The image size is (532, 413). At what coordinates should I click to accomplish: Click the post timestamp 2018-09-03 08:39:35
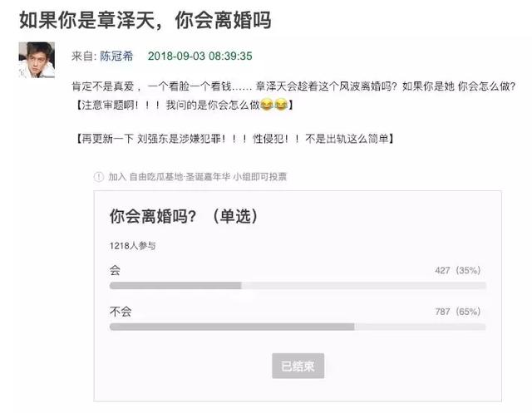199,57
